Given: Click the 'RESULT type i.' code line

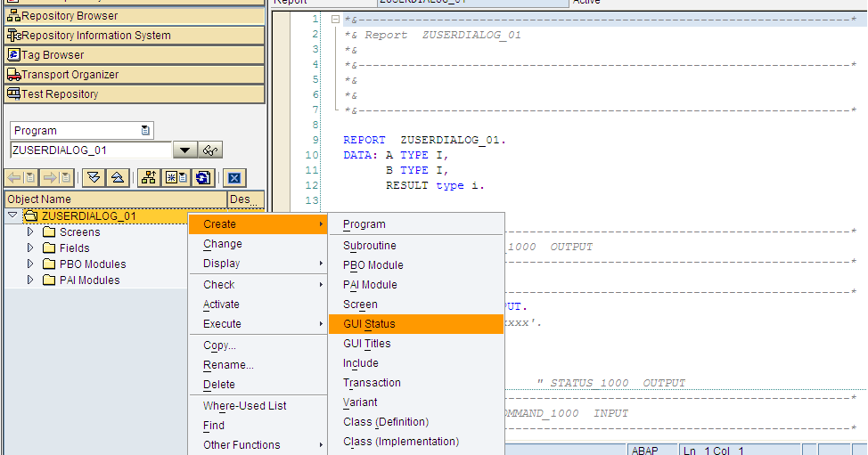Looking at the screenshot, I should click(x=435, y=186).
